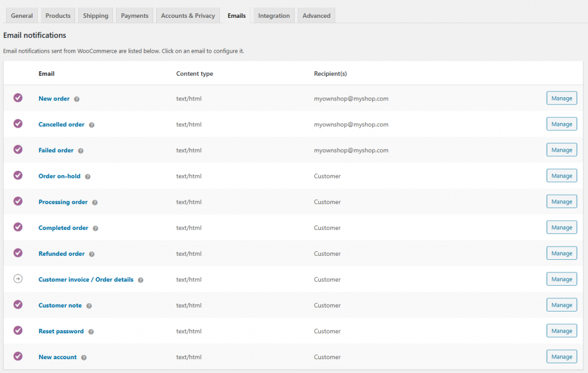Click the help icon beside Reset password
This screenshot has height=373, width=588.
(x=91, y=332)
